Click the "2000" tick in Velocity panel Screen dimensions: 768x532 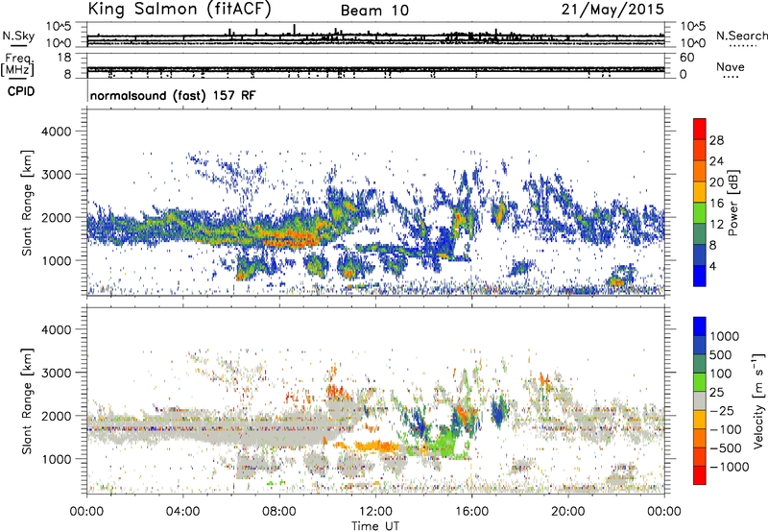click(56, 416)
